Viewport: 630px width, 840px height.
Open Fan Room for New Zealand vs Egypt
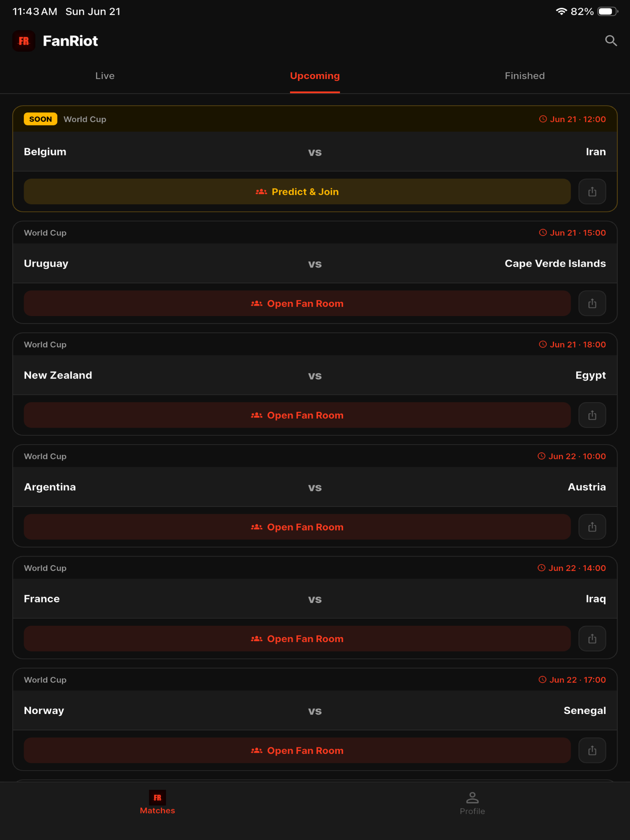pos(297,415)
